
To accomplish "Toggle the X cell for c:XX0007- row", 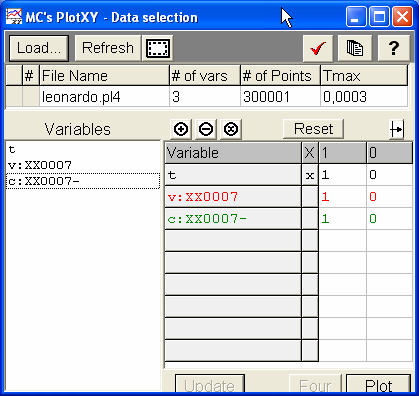I will [x=310, y=219].
